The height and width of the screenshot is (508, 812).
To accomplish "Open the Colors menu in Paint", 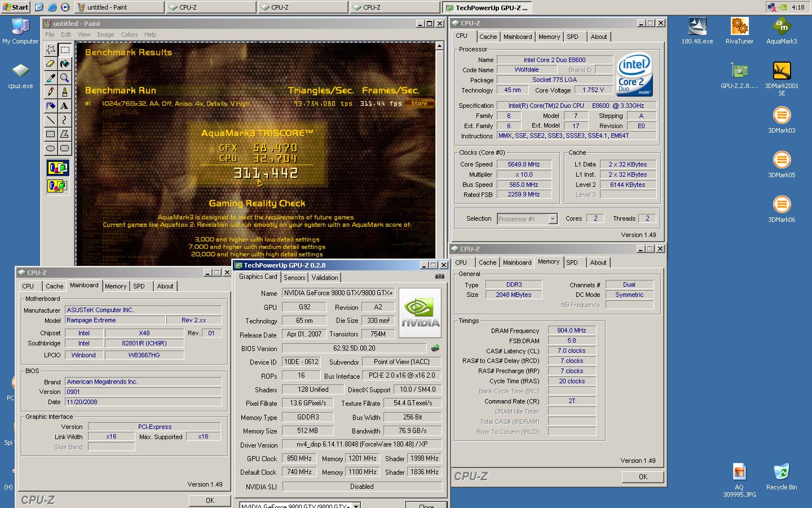I will 129,34.
